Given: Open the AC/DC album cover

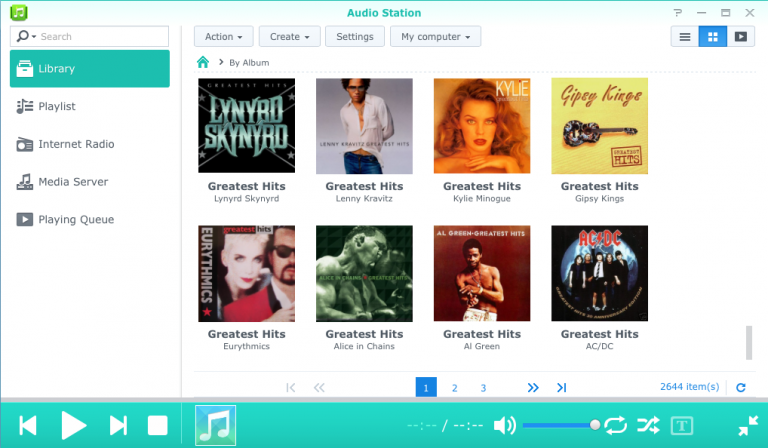Looking at the screenshot, I should click(600, 273).
